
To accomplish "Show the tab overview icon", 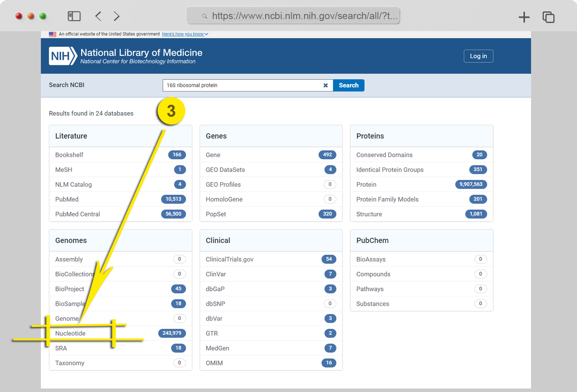I will (x=548, y=17).
